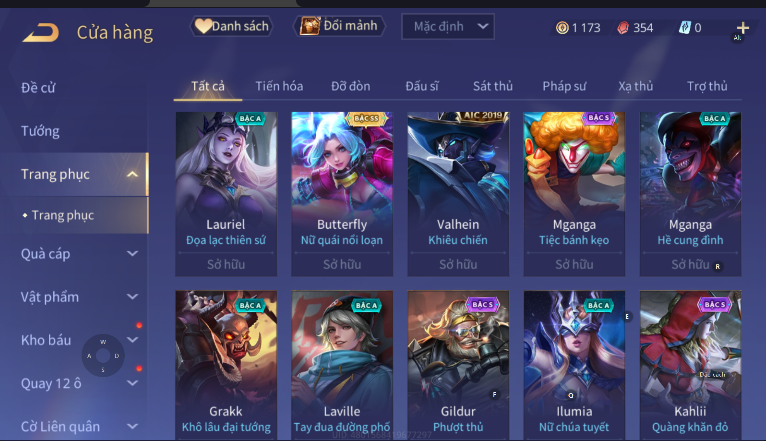Click the blue voucher currency icon
Viewport: 766px width, 441px height.
coord(684,28)
